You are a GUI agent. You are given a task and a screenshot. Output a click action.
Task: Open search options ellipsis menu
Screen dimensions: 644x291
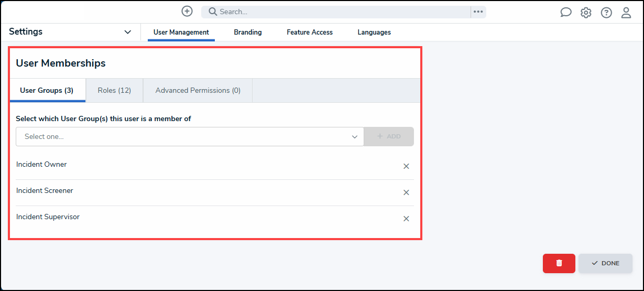(x=478, y=12)
